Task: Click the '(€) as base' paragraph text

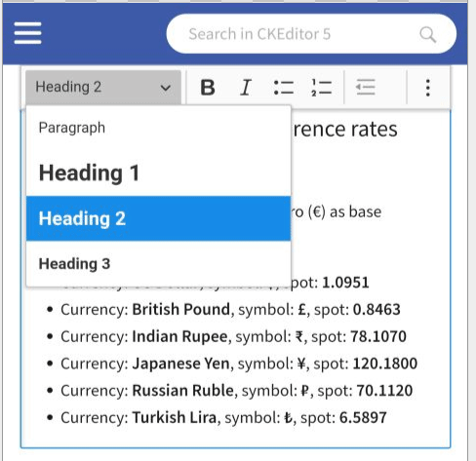Action: point(344,212)
